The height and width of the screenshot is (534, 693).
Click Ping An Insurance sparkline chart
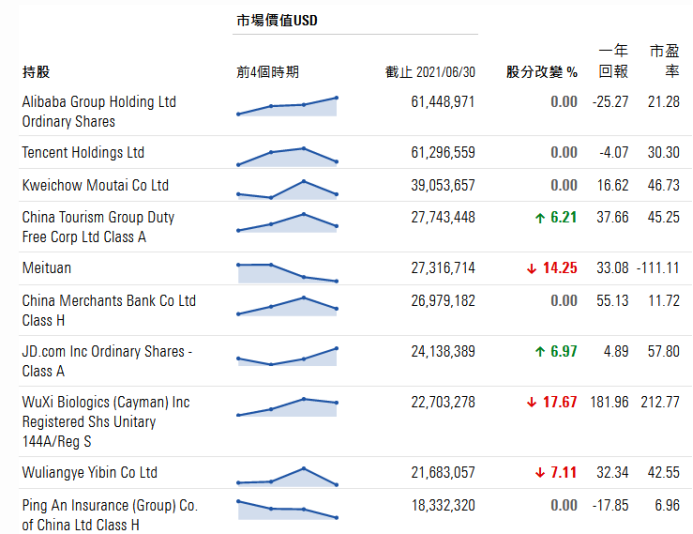tap(287, 508)
